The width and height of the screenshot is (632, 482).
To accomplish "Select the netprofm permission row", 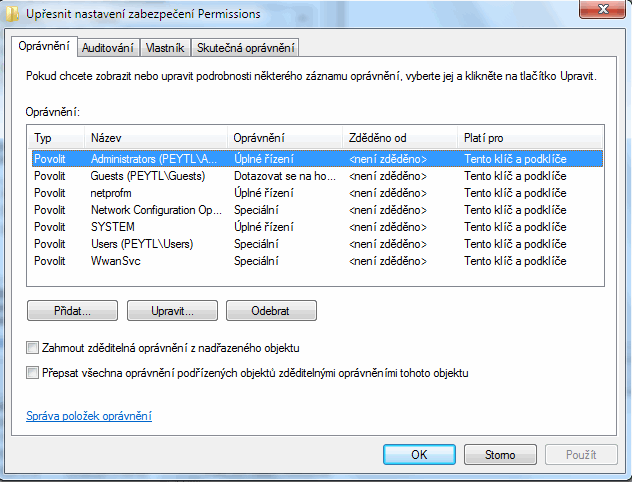I will 112,193.
